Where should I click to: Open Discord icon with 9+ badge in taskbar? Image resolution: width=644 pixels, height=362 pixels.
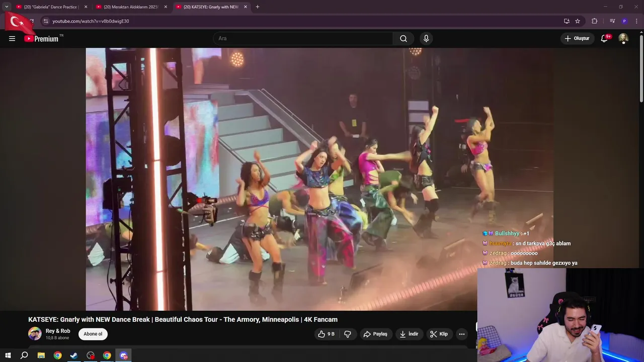click(x=124, y=355)
